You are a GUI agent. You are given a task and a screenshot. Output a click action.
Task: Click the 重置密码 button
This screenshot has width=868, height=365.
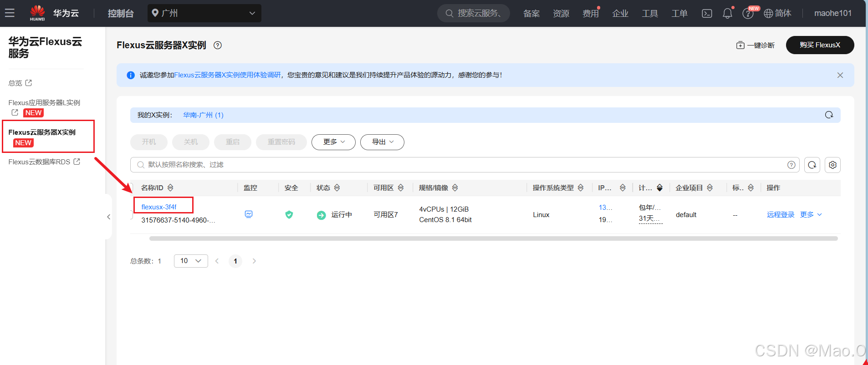tap(281, 142)
